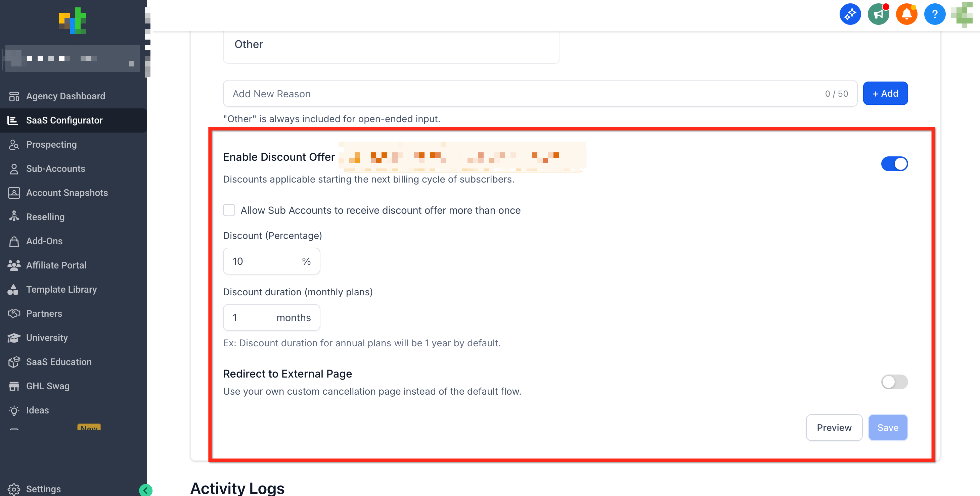
Task: Open the orange notifications bell
Action: click(906, 14)
